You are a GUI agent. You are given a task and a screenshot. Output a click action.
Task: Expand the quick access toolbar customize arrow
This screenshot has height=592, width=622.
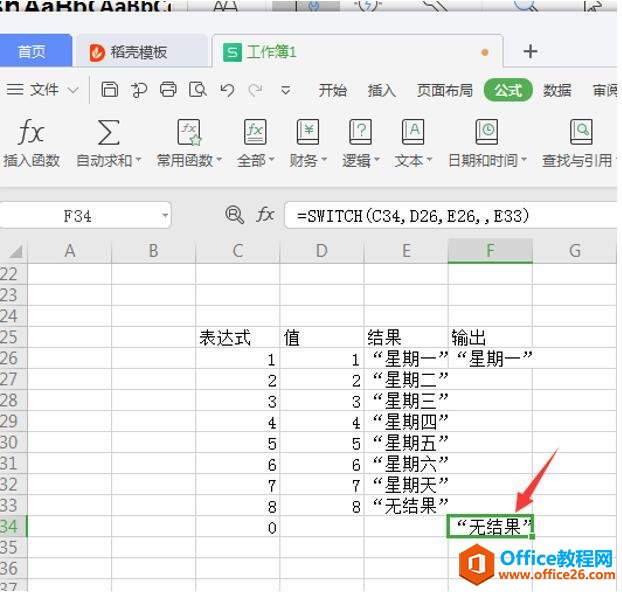pos(286,90)
